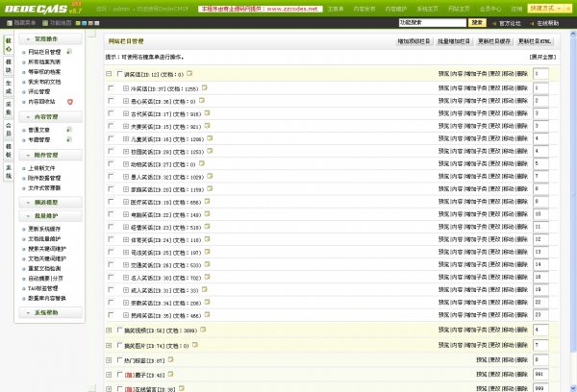Open 内容发布 in top navigation
Viewport: 577px width, 392px height.
(x=364, y=9)
